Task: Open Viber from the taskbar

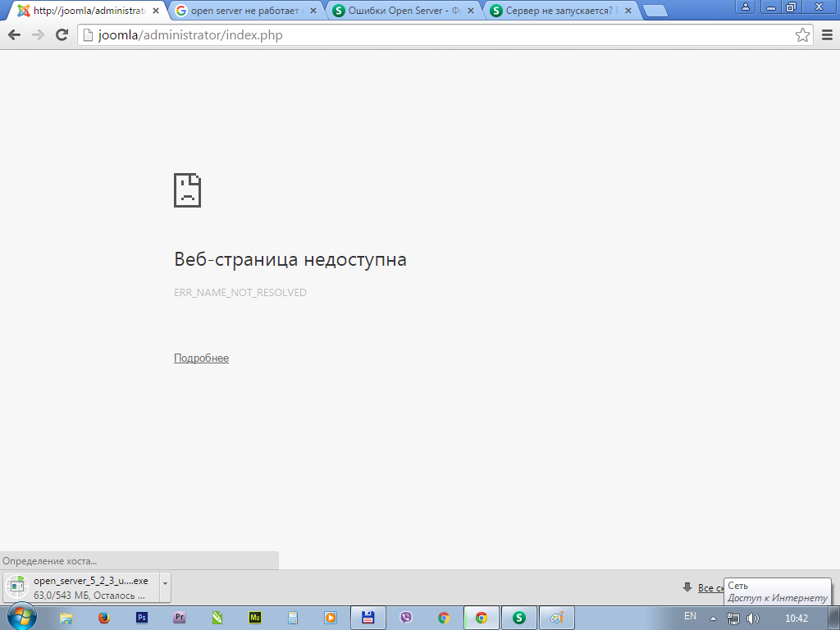Action: pos(405,618)
